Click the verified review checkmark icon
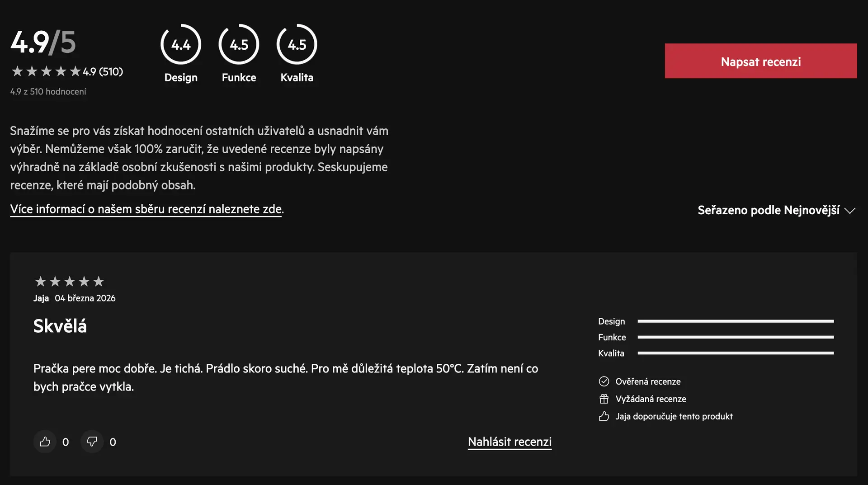The image size is (868, 485). tap(604, 381)
